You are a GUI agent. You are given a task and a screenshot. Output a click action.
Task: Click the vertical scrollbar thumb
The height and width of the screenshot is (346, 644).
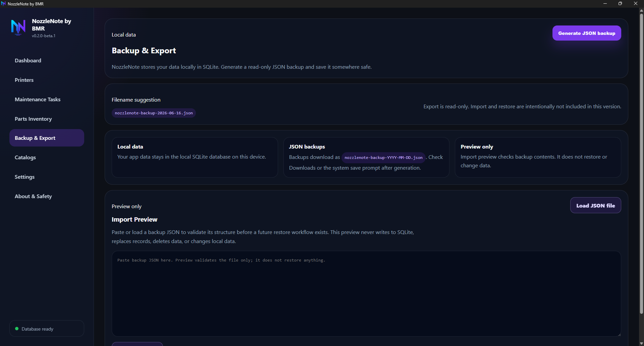641,164
